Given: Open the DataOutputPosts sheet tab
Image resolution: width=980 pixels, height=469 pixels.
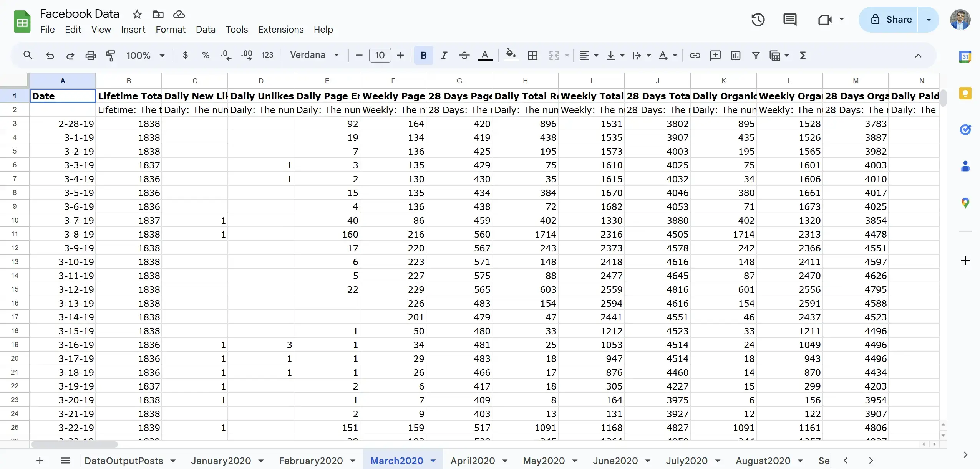Looking at the screenshot, I should pyautogui.click(x=123, y=460).
